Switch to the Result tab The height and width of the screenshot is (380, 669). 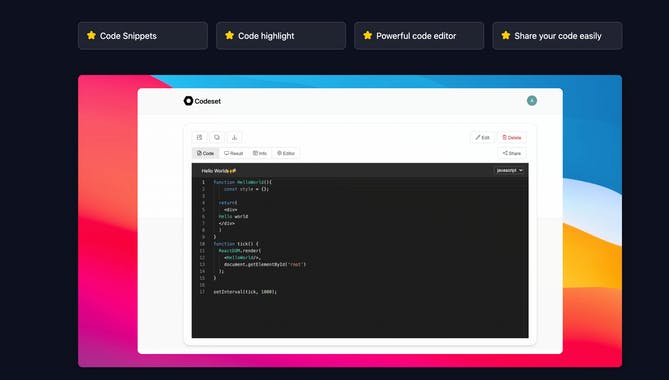pyautogui.click(x=233, y=153)
